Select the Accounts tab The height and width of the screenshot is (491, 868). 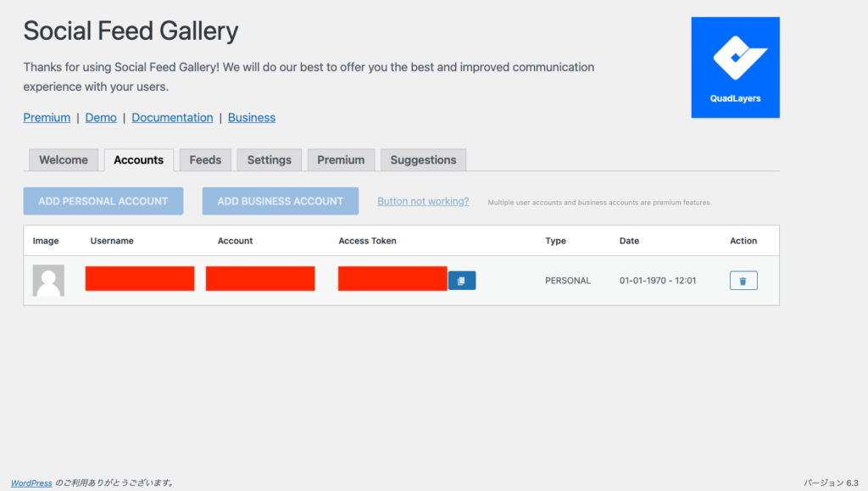pos(138,159)
